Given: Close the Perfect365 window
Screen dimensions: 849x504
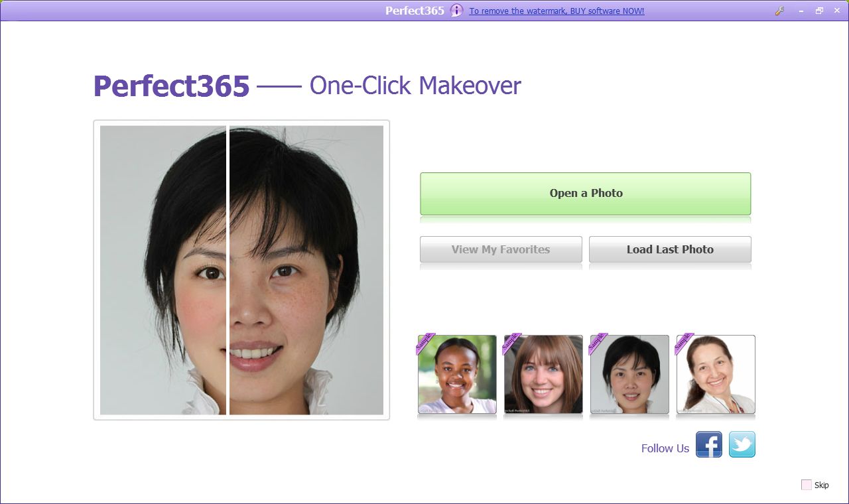Looking at the screenshot, I should coord(836,11).
